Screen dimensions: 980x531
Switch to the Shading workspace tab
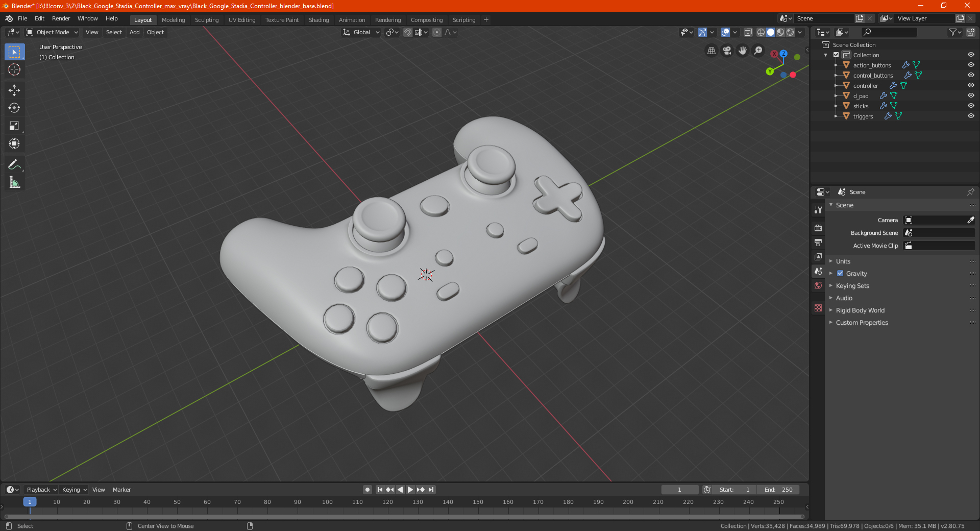(x=318, y=20)
